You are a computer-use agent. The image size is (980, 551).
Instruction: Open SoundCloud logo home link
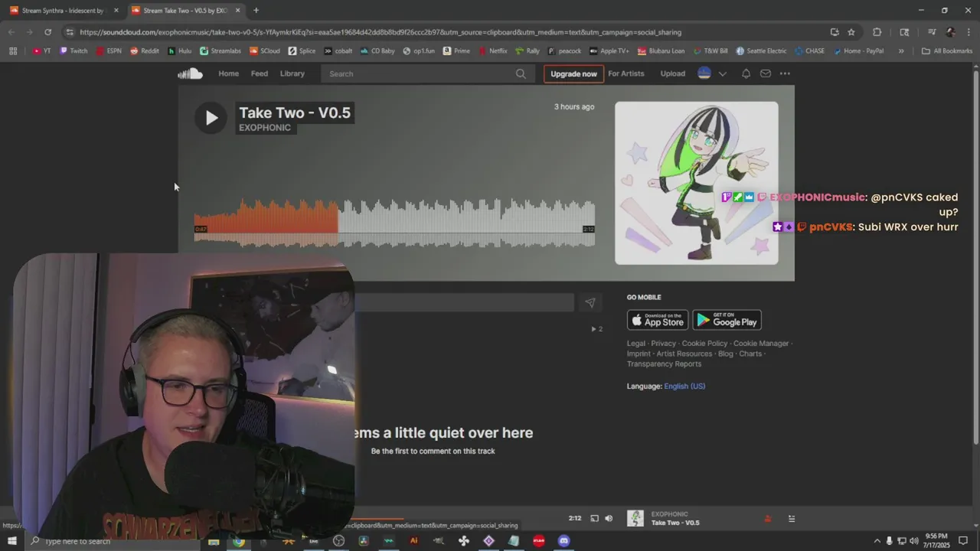click(190, 73)
